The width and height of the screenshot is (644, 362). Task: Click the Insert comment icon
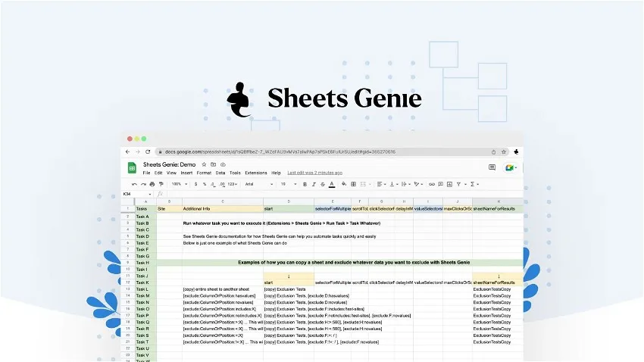coord(441,184)
